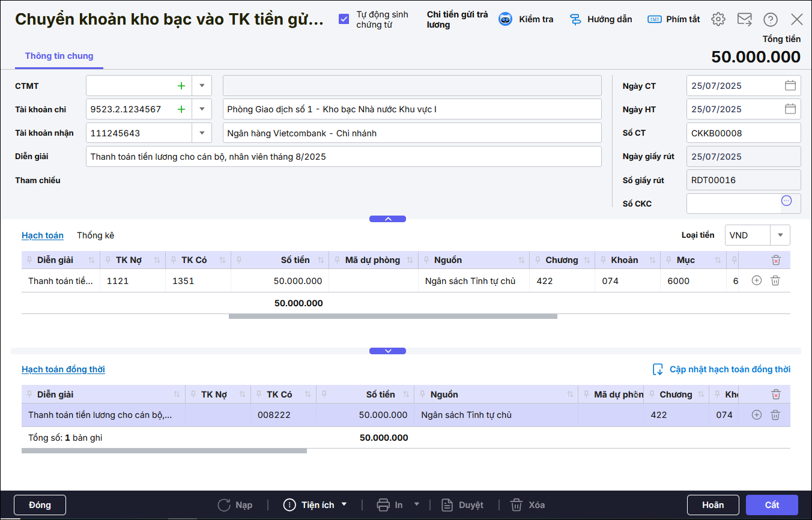
Task: Switch to the Thống kê tab
Action: click(x=95, y=235)
